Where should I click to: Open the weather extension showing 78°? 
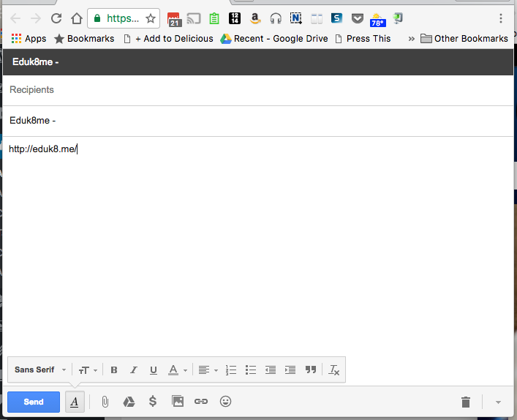point(377,20)
